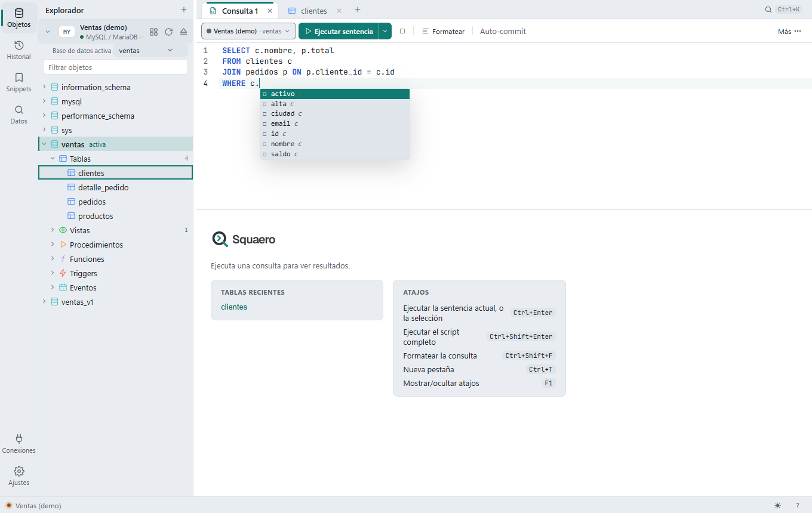Pick 'ciudad' in the autocomplete suggestions
The image size is (812, 513).
(335, 113)
